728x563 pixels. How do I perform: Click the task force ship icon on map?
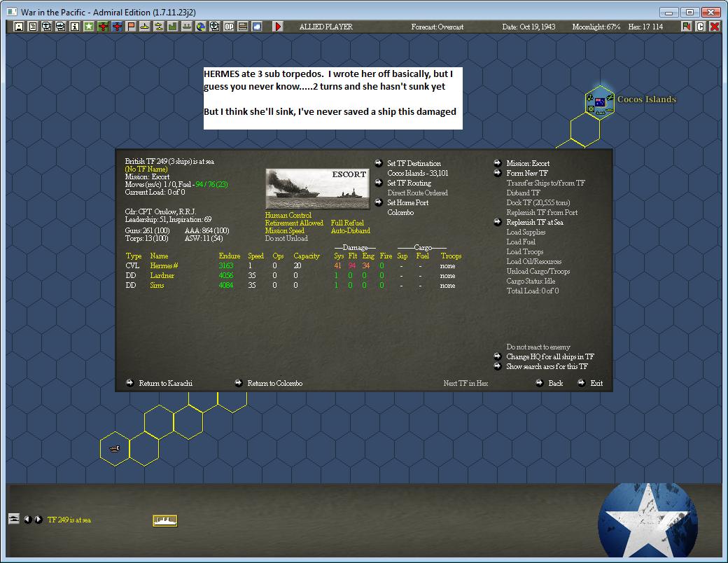(x=114, y=448)
